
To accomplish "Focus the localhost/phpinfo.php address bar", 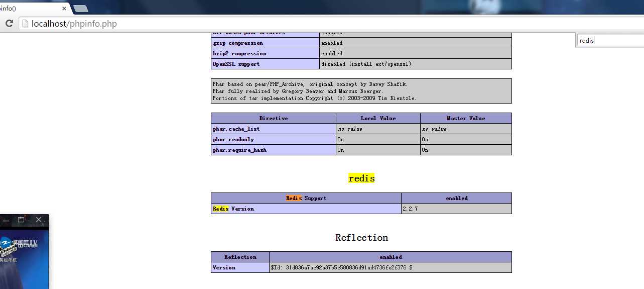I will pyautogui.click(x=331, y=24).
